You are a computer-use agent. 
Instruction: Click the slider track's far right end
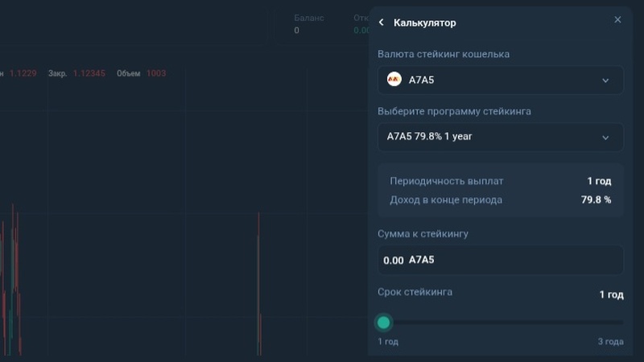point(621,323)
